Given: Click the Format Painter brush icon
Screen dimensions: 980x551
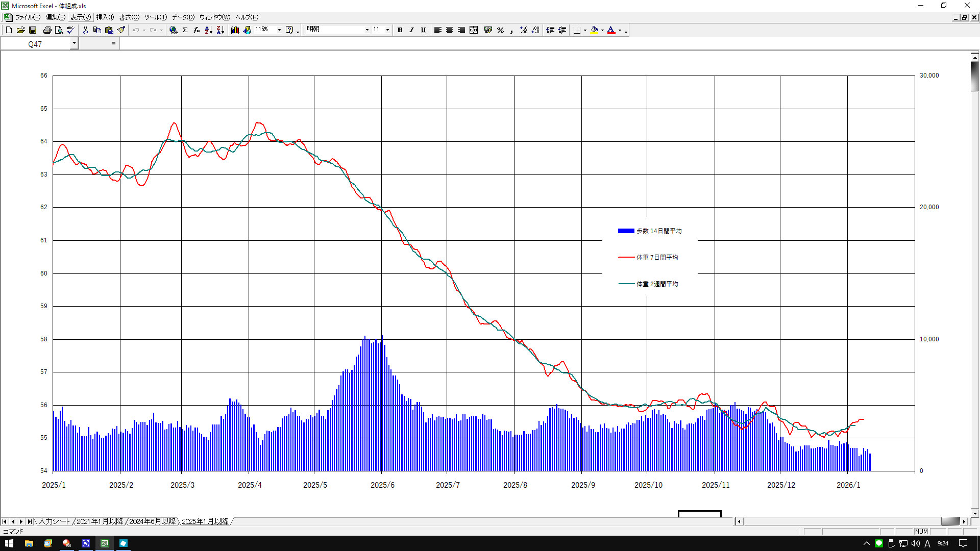Looking at the screenshot, I should (121, 30).
